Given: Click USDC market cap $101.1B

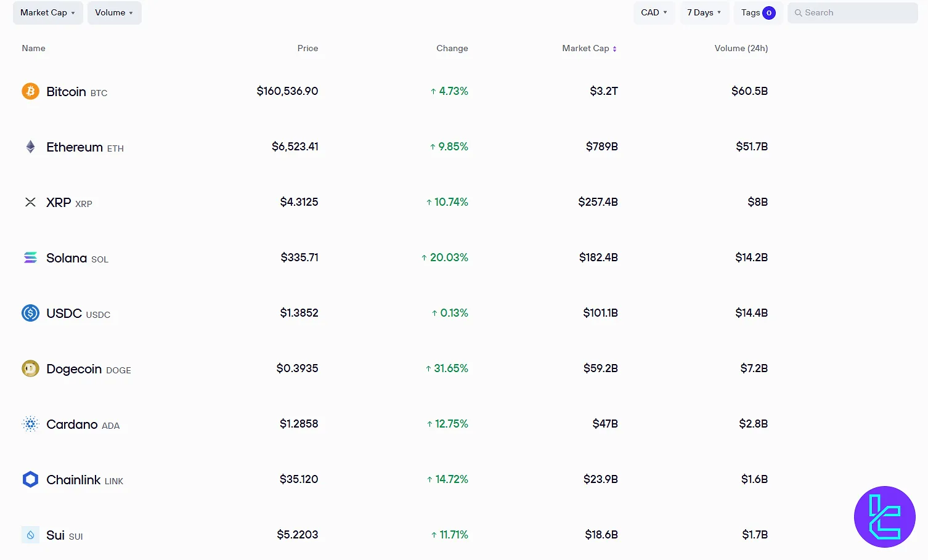Looking at the screenshot, I should pos(600,313).
